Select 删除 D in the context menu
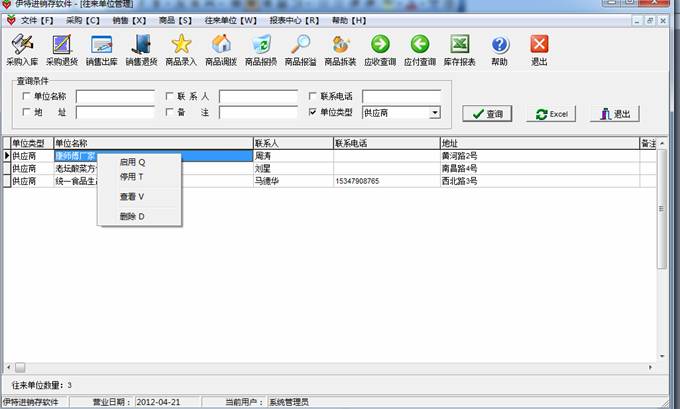680x409 pixels. pyautogui.click(x=132, y=216)
